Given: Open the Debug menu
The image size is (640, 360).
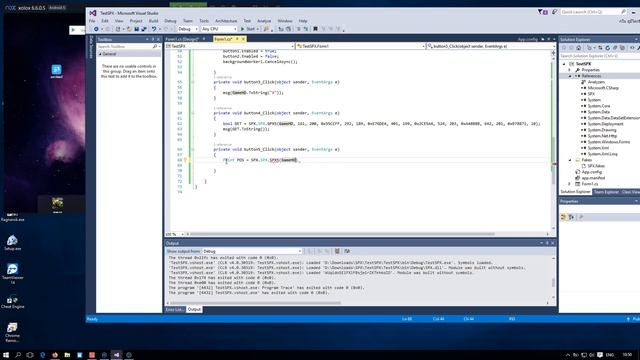Looking at the screenshot, I should [170, 21].
